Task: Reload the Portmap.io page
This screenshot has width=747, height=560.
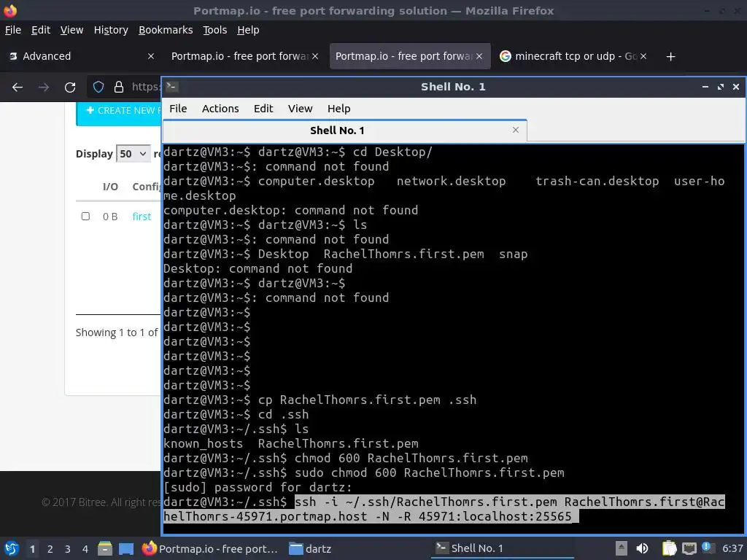Action: coord(70,87)
